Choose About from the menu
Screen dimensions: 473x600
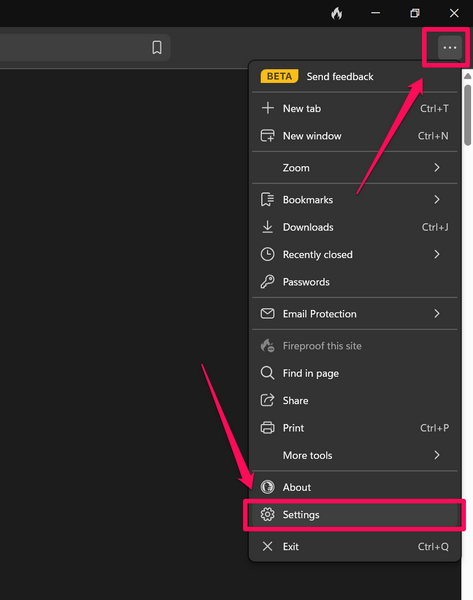355,487
